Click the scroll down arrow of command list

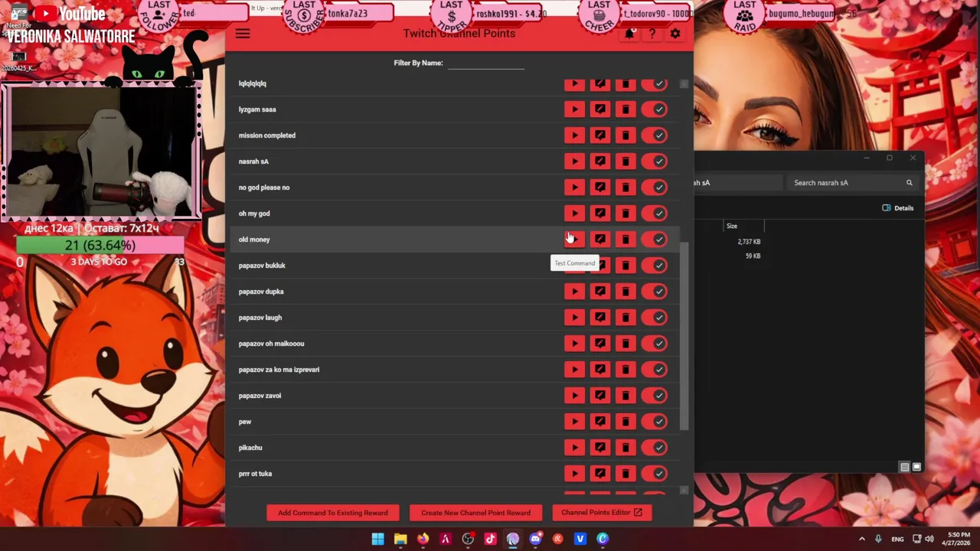pos(684,491)
